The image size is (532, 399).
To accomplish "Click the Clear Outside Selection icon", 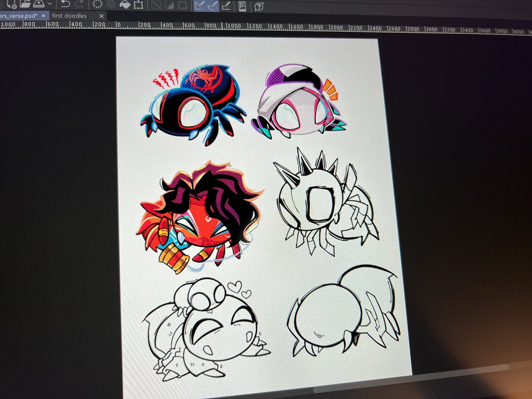I will point(111,5).
